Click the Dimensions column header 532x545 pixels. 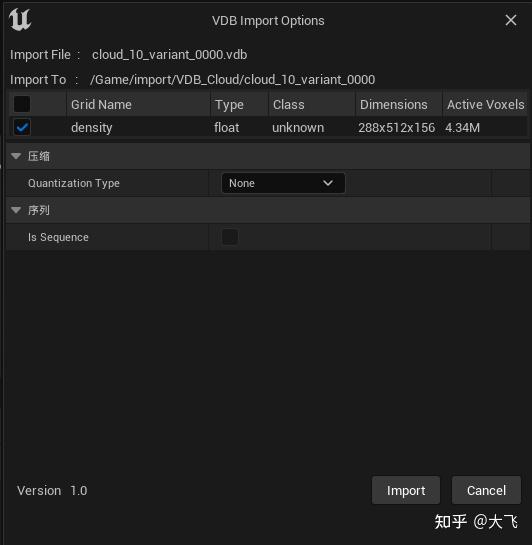point(398,104)
